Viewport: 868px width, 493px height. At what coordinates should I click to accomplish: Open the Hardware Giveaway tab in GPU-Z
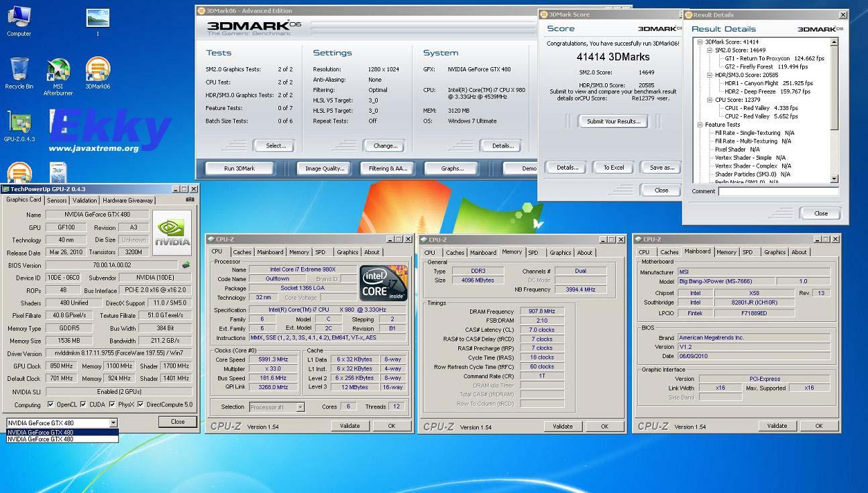coord(127,201)
